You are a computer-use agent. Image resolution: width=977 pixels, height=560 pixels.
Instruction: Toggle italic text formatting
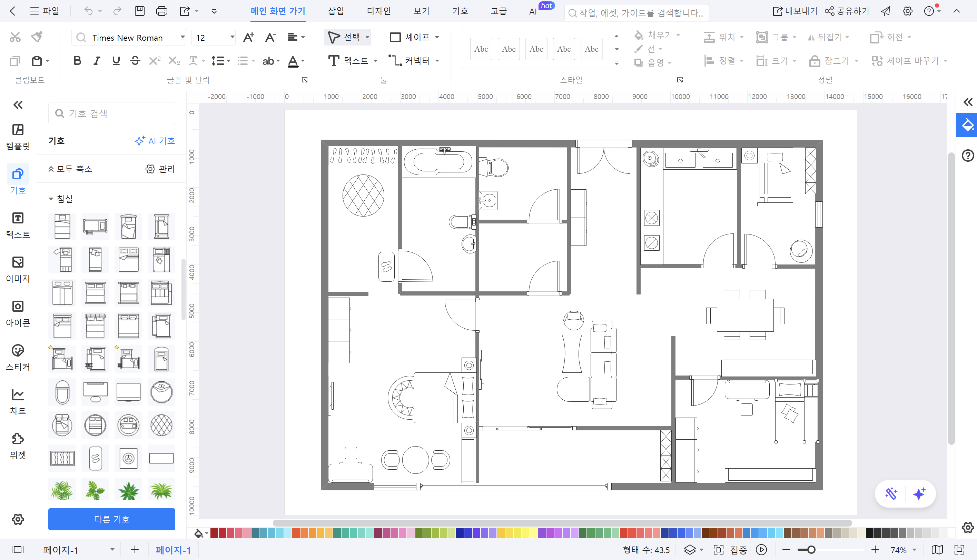96,60
